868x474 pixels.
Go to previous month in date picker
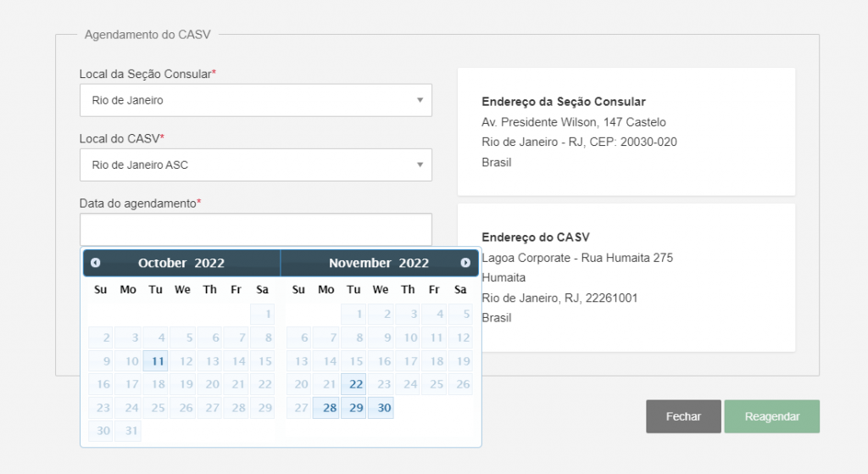(96, 263)
